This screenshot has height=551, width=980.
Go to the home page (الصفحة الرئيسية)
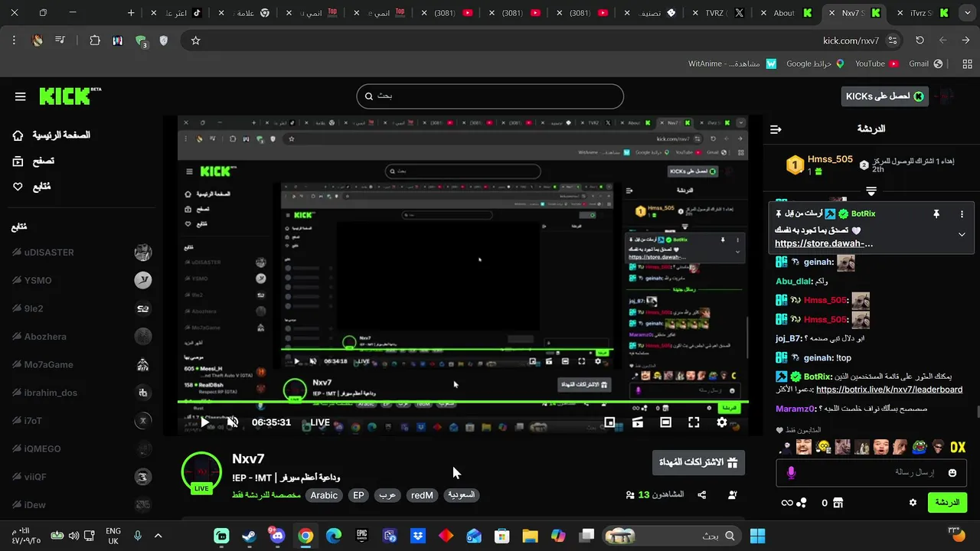coord(51,135)
